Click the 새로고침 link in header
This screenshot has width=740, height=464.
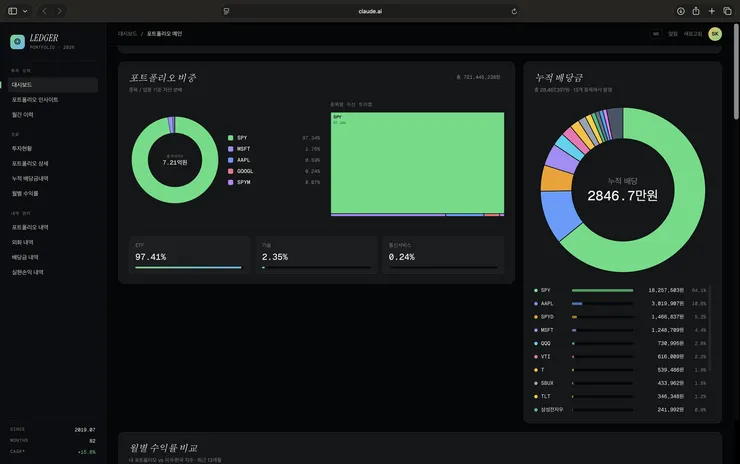point(693,34)
